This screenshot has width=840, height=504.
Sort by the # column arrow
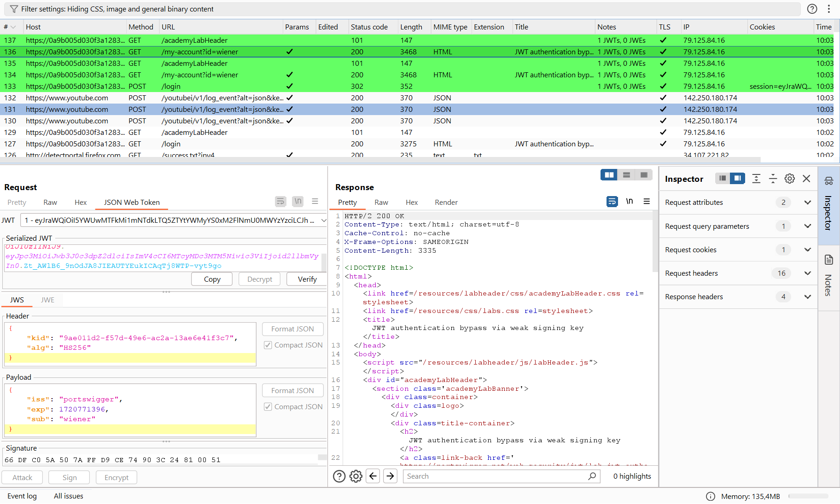[x=13, y=27]
